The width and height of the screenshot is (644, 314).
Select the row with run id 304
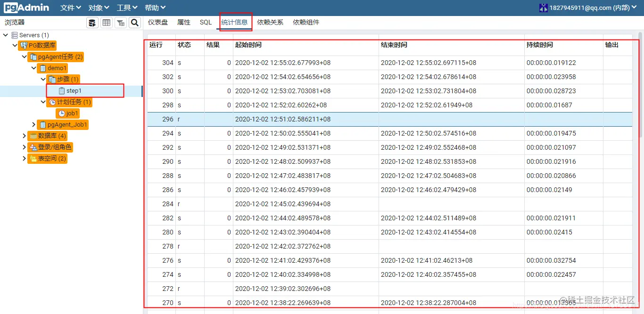pyautogui.click(x=390, y=63)
